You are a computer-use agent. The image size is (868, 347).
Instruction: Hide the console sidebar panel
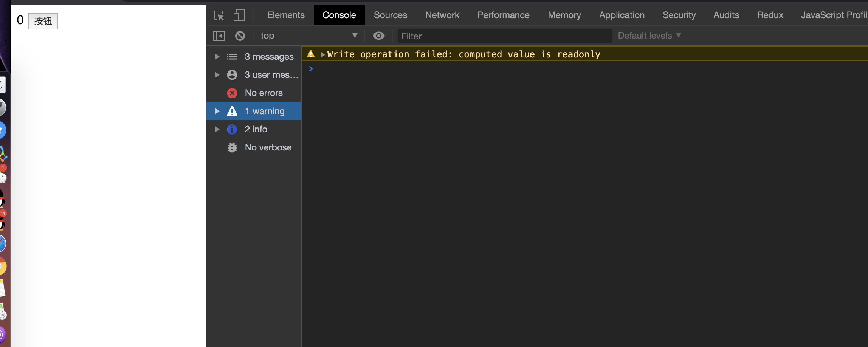pyautogui.click(x=219, y=36)
